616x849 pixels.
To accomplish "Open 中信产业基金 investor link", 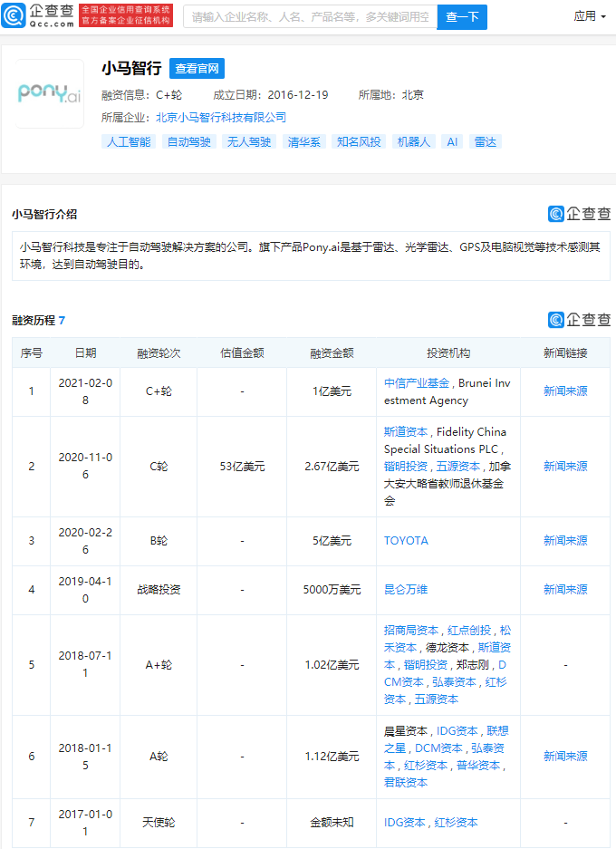I will (417, 383).
